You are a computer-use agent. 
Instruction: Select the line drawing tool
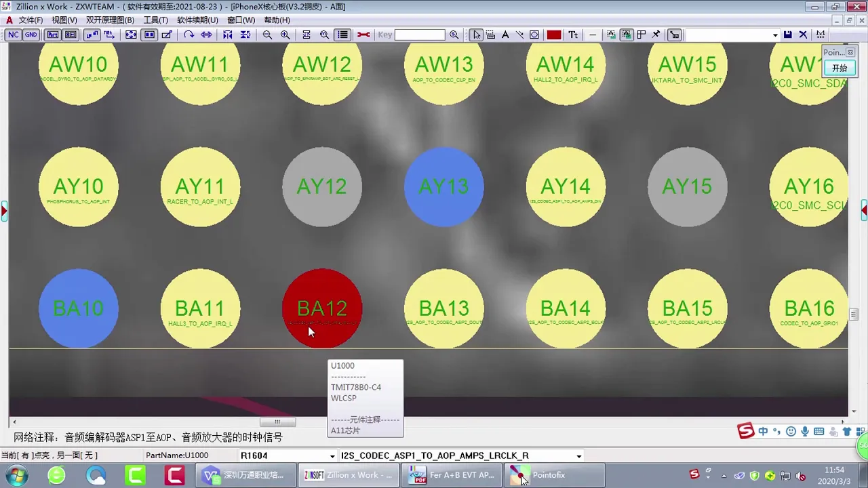519,35
